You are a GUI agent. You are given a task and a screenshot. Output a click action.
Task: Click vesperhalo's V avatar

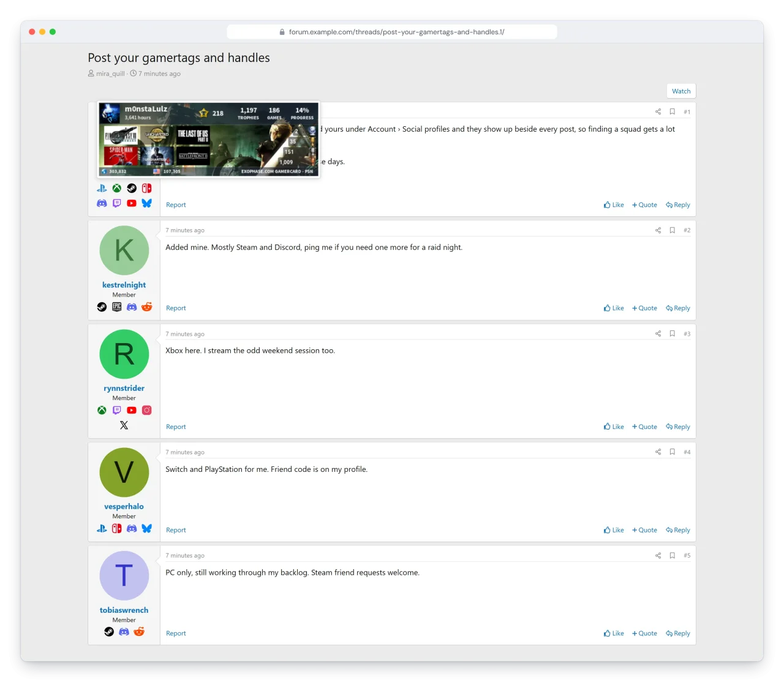(124, 472)
